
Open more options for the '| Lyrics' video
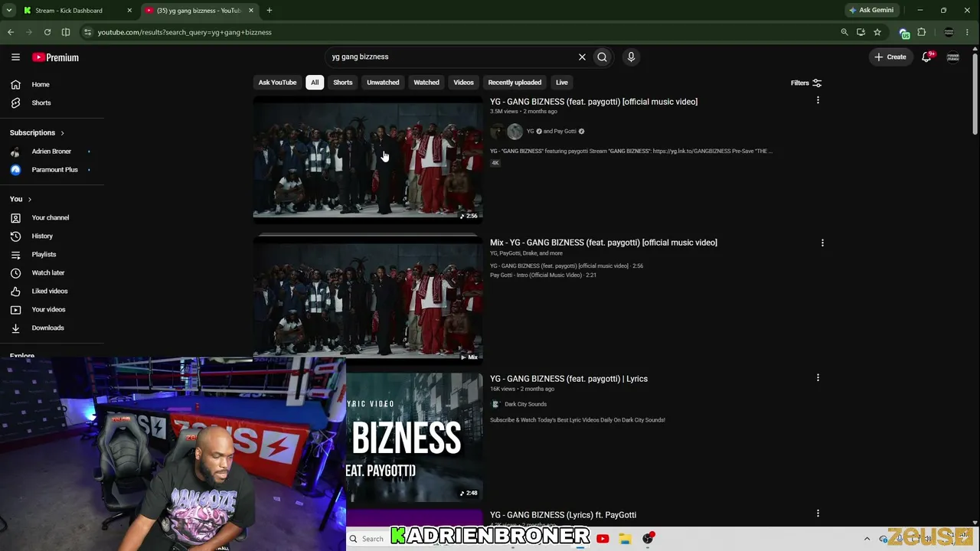tap(818, 377)
